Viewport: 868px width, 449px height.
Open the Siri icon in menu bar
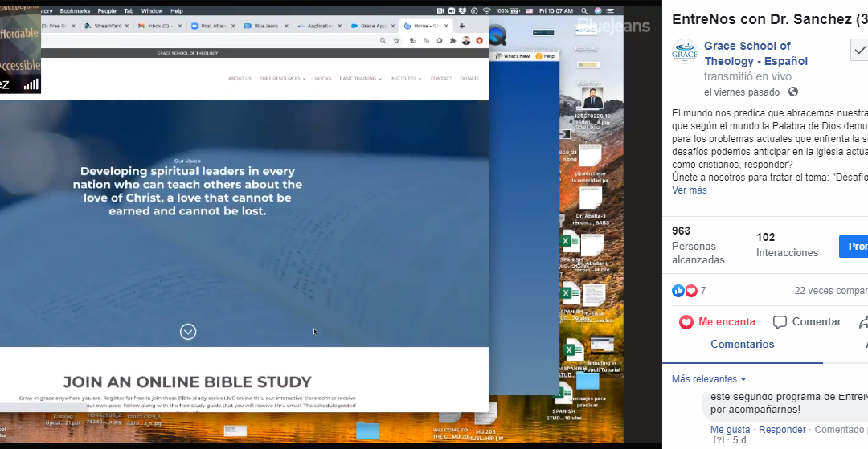click(598, 10)
